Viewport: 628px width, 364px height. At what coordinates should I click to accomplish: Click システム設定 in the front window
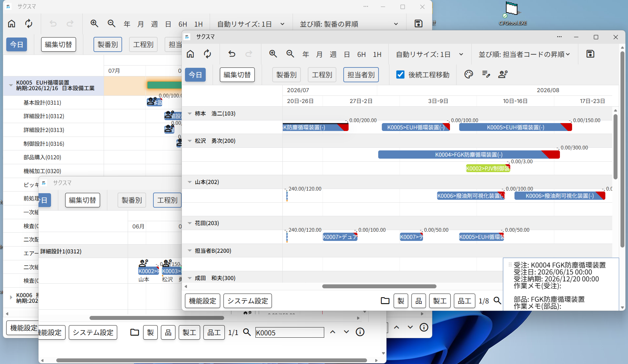[x=248, y=301]
